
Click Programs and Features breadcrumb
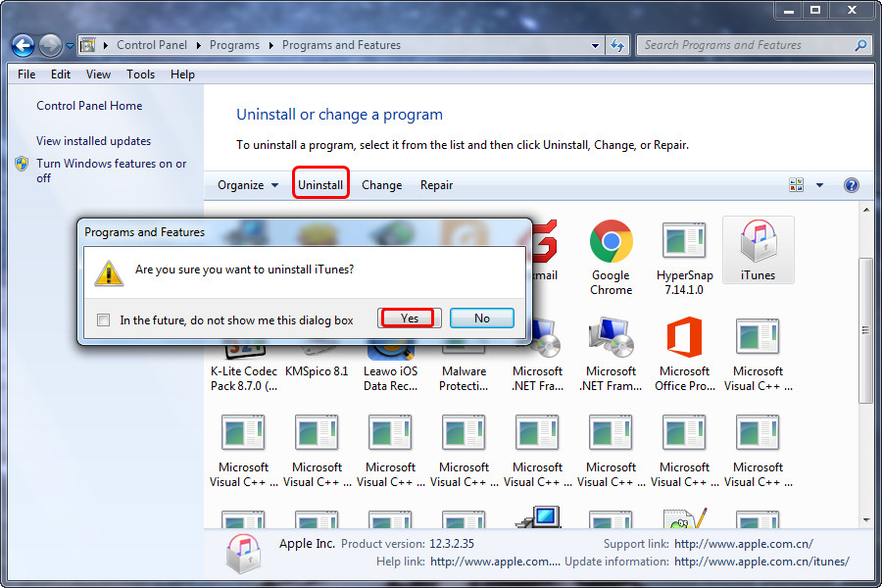coord(341,45)
